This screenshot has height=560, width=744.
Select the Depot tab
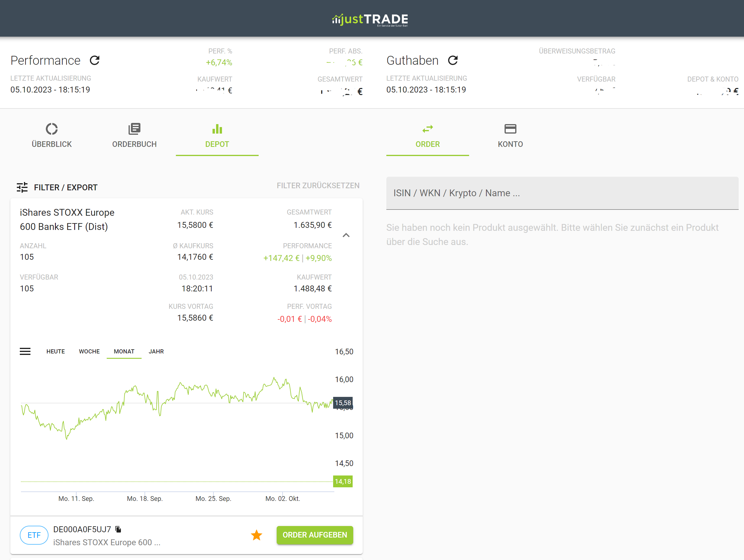(x=217, y=136)
